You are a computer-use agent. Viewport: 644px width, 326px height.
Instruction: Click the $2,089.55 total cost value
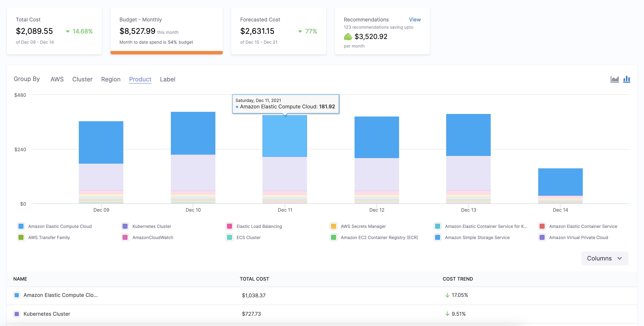coord(34,31)
